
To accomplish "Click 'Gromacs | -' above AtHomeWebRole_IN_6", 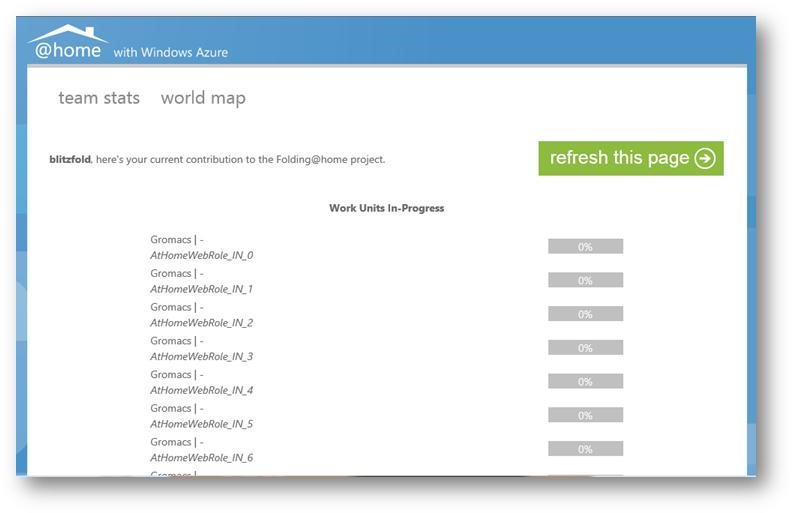I will pos(177,442).
